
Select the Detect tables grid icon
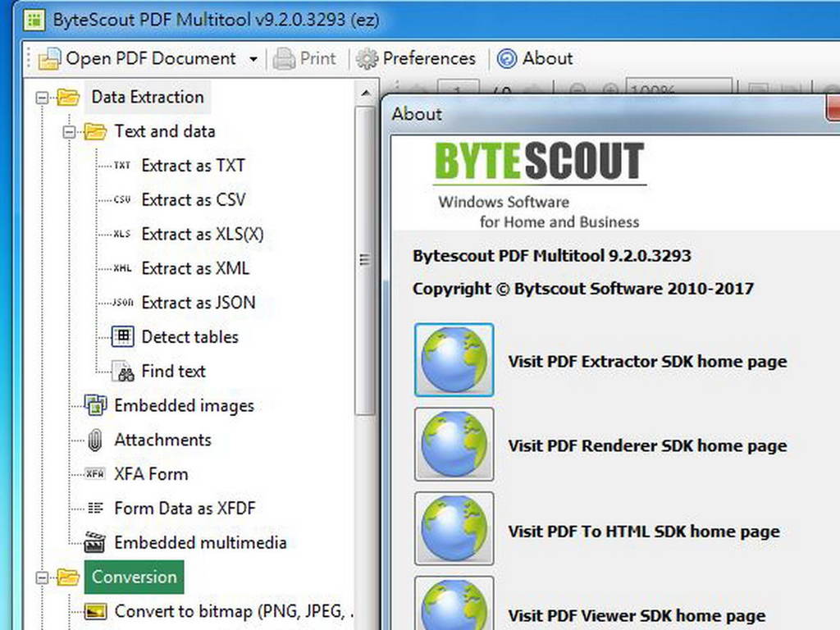[x=123, y=336]
